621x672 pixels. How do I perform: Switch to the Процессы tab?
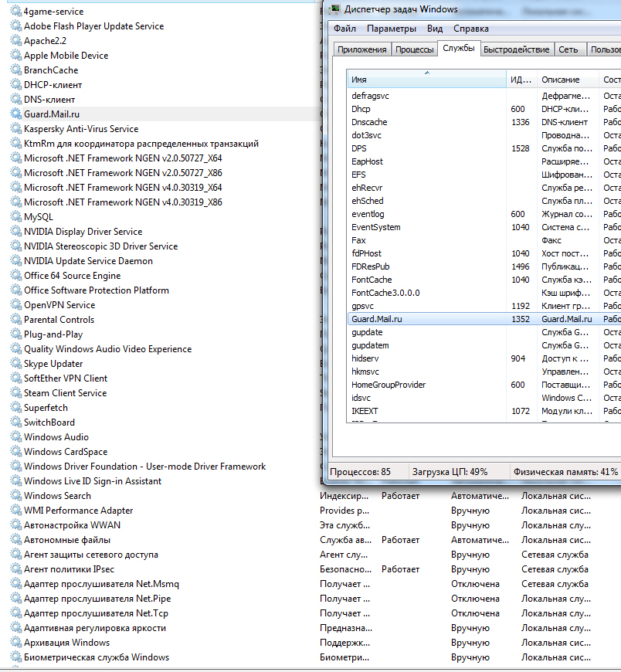coord(415,49)
